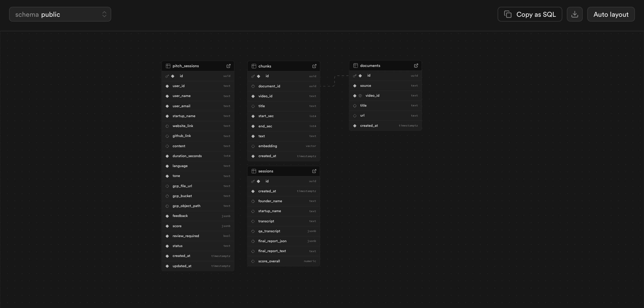Select the video_id foreign key field in documents
The height and width of the screenshot is (308, 644).
(x=372, y=96)
